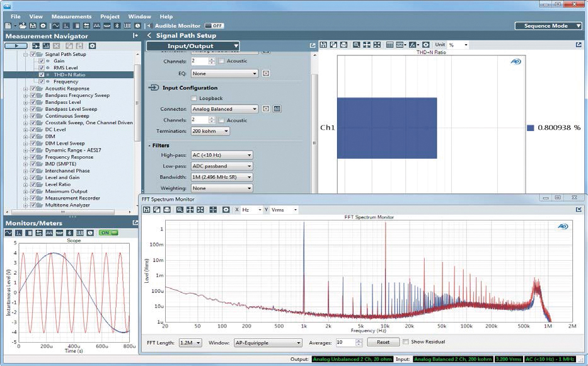Open the Weighting dropdown

tap(222, 188)
